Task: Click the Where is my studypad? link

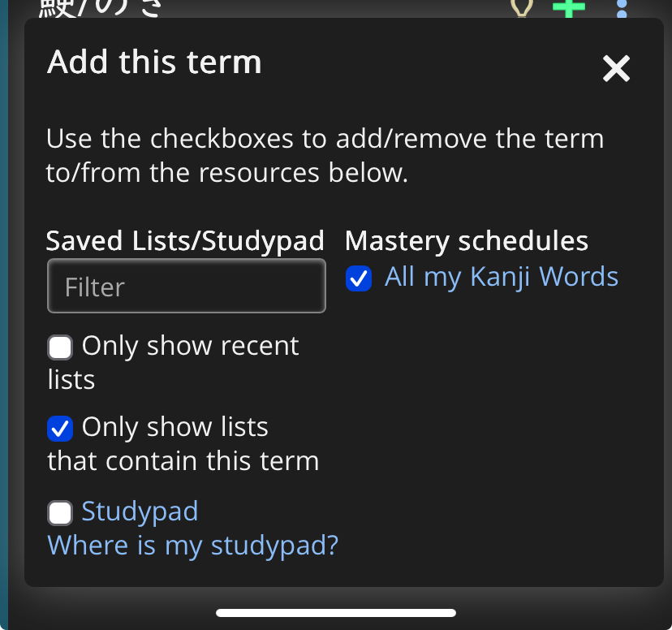Action: (x=192, y=545)
